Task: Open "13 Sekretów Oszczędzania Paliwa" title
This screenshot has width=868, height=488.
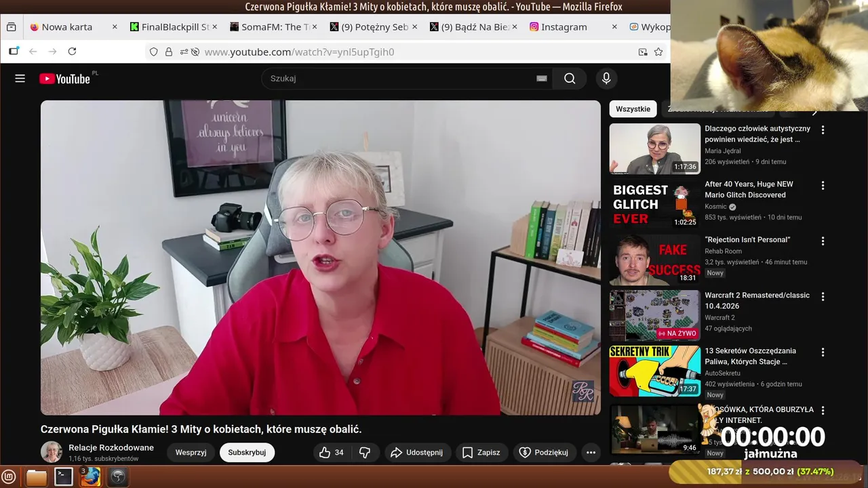Action: click(x=751, y=356)
